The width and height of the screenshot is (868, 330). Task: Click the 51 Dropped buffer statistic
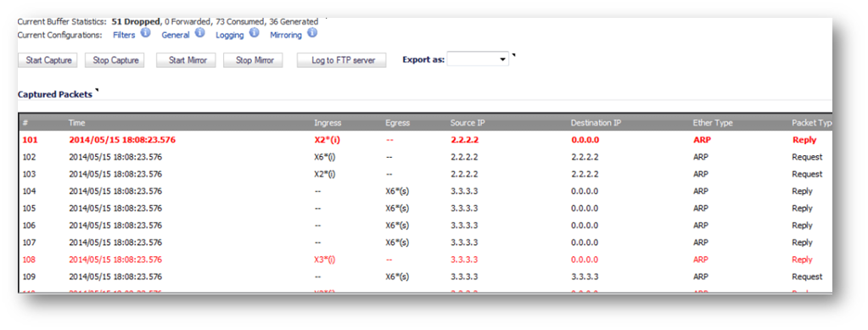click(136, 21)
